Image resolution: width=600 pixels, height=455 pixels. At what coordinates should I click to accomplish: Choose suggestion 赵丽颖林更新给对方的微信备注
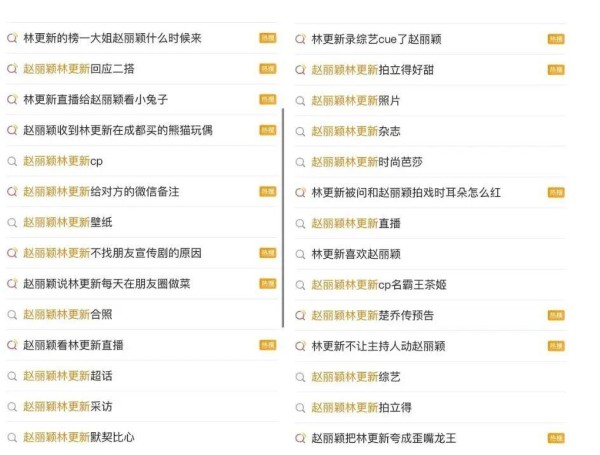[142, 191]
